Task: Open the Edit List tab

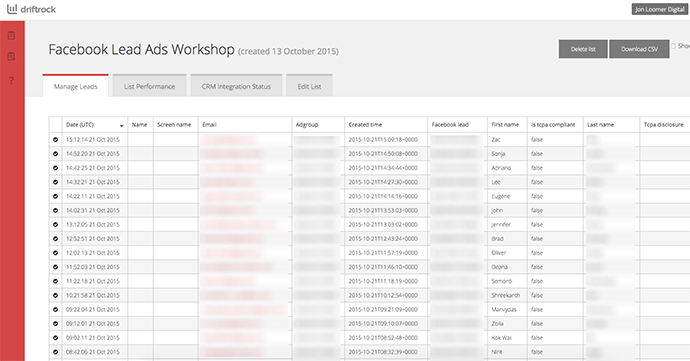Action: [309, 86]
